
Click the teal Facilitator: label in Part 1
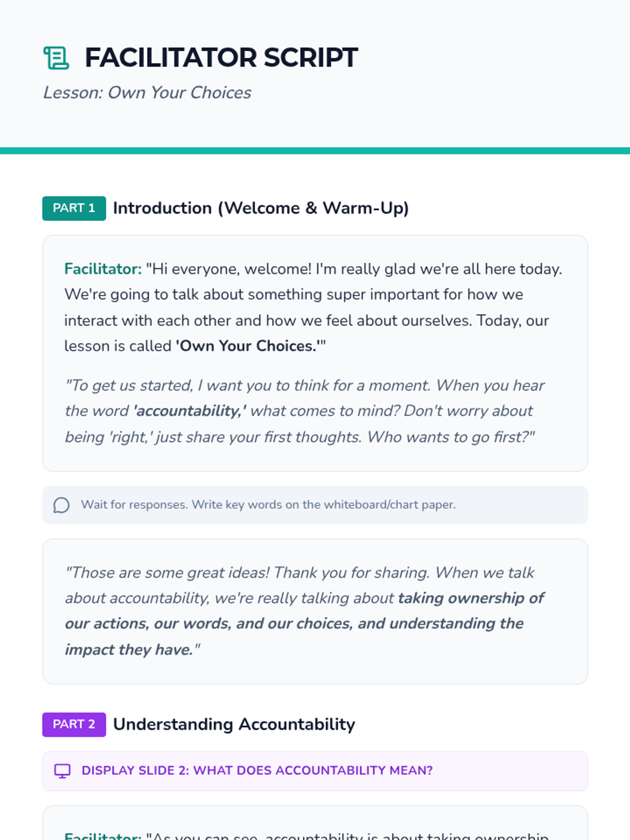tap(103, 269)
